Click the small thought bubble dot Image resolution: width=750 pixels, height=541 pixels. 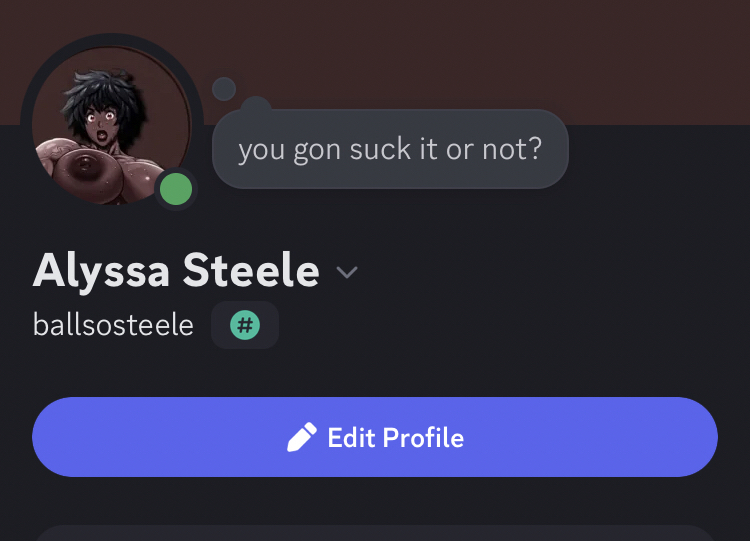tap(224, 89)
